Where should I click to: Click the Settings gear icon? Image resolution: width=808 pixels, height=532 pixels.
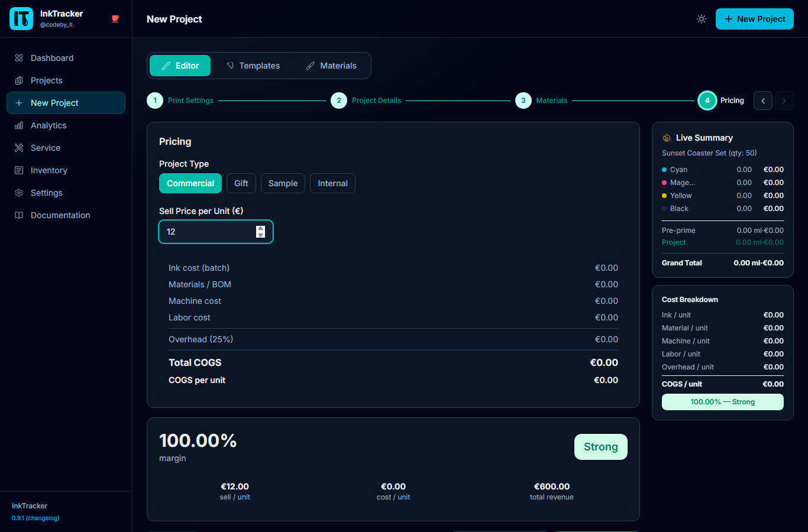19,193
